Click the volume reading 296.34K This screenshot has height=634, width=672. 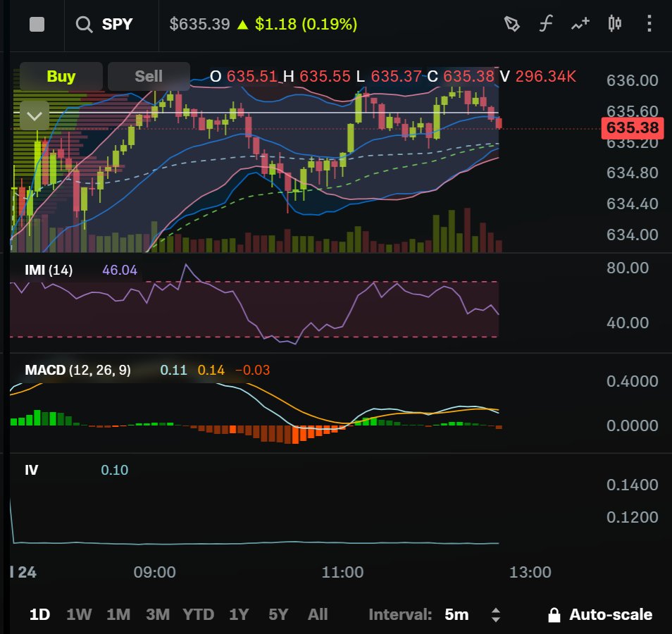click(545, 76)
